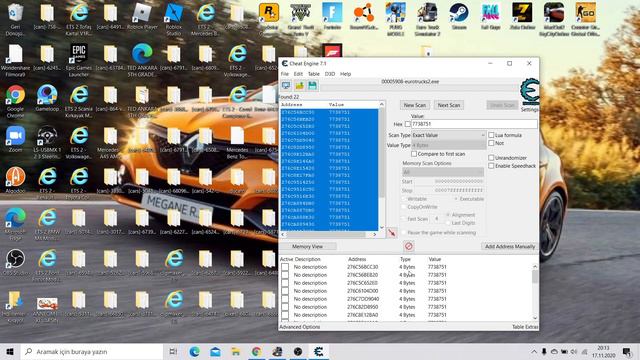
Task: Click Windows search box in taskbar
Action: click(92, 351)
